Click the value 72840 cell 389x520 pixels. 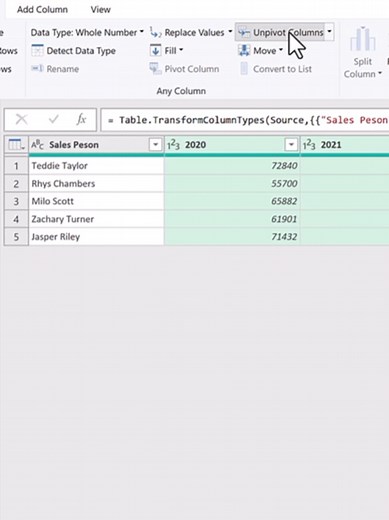232,166
